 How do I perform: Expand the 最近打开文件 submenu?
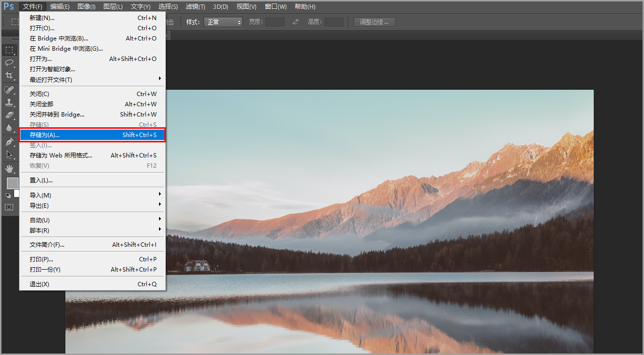coord(93,79)
